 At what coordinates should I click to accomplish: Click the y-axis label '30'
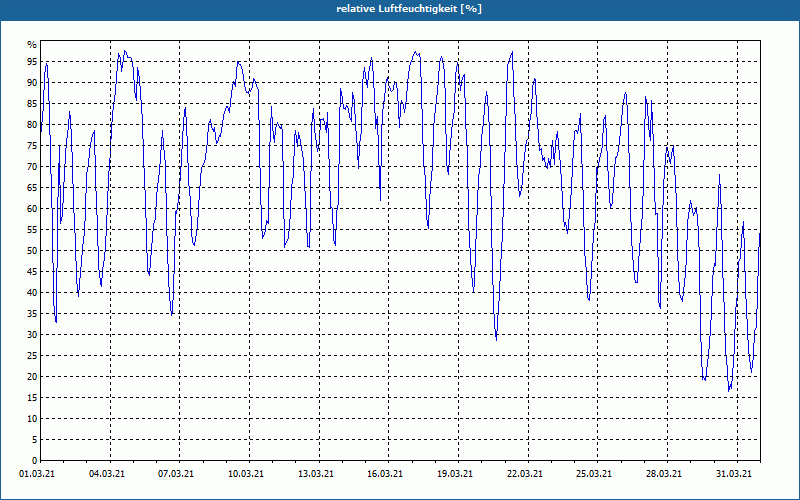(32, 335)
